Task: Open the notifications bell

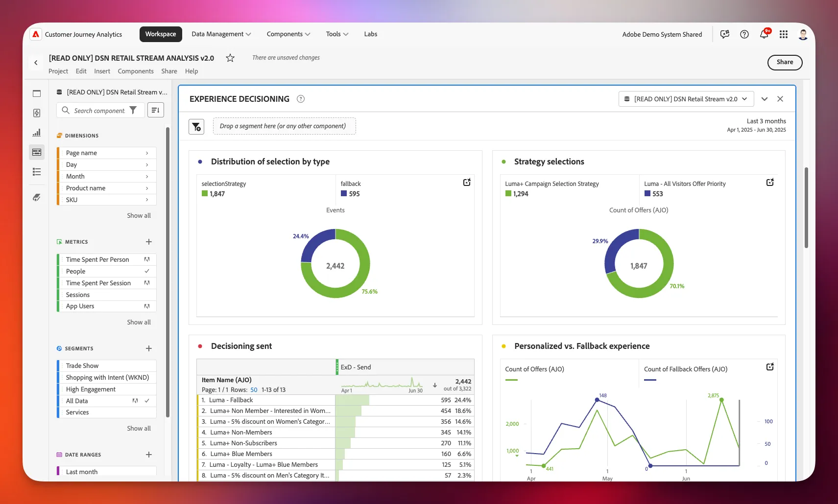Action: (764, 34)
